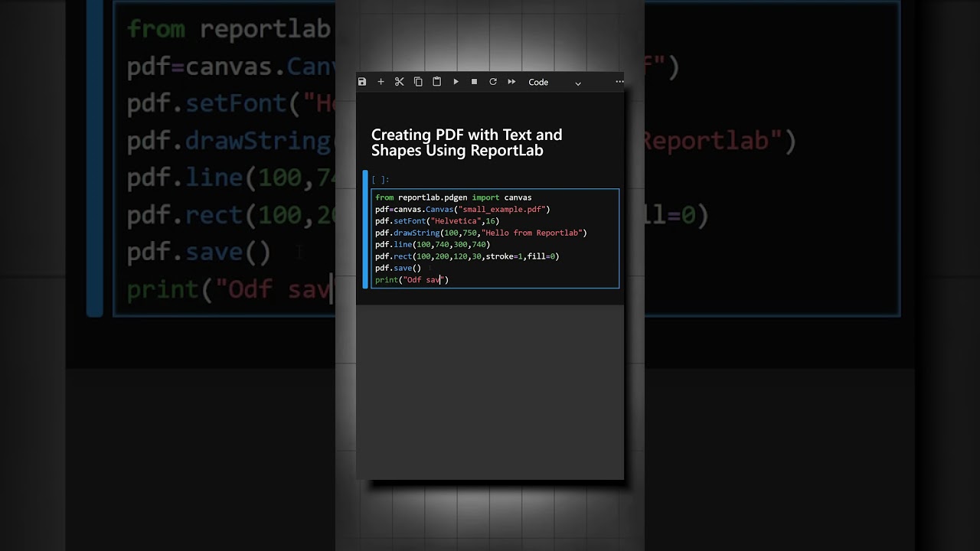Run the selected cell
Image resolution: width=980 pixels, height=551 pixels.
(456, 82)
